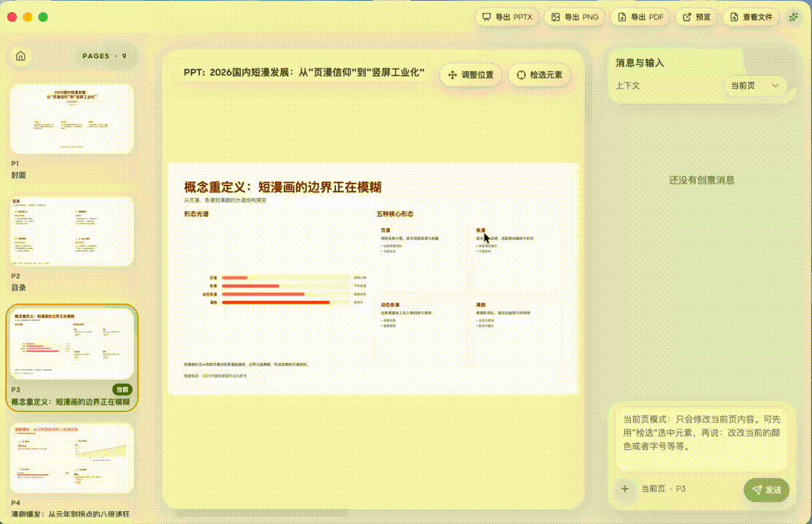The width and height of the screenshot is (812, 524).
Task: Click the macOS green fullscreen button
Action: (44, 17)
